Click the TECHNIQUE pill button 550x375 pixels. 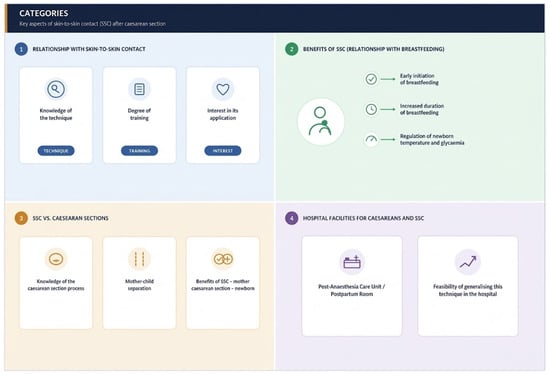(x=56, y=150)
